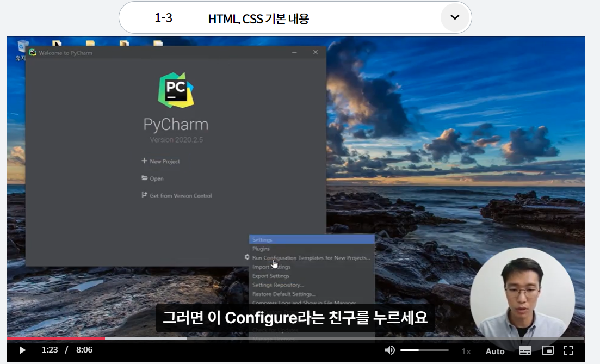Mute the video with the speaker icon
Screen dimensions: 600x364
[x=389, y=350]
